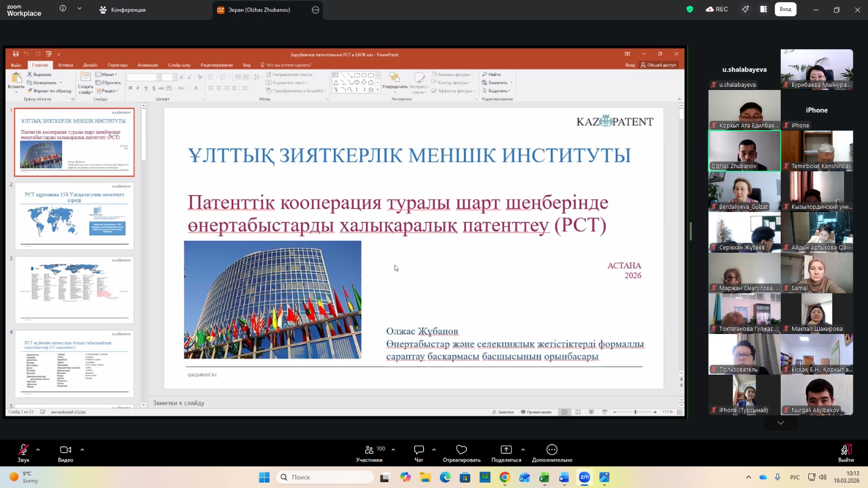Expand video options arrow next to camera
The width and height of the screenshot is (868, 488).
tap(82, 450)
